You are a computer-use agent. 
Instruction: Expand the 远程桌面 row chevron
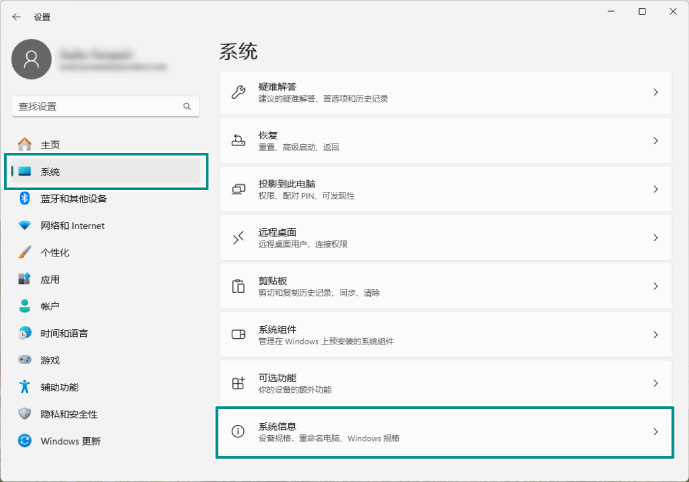pos(655,238)
